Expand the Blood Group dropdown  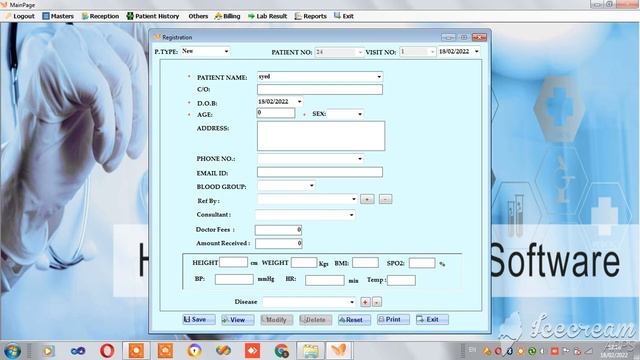point(311,186)
